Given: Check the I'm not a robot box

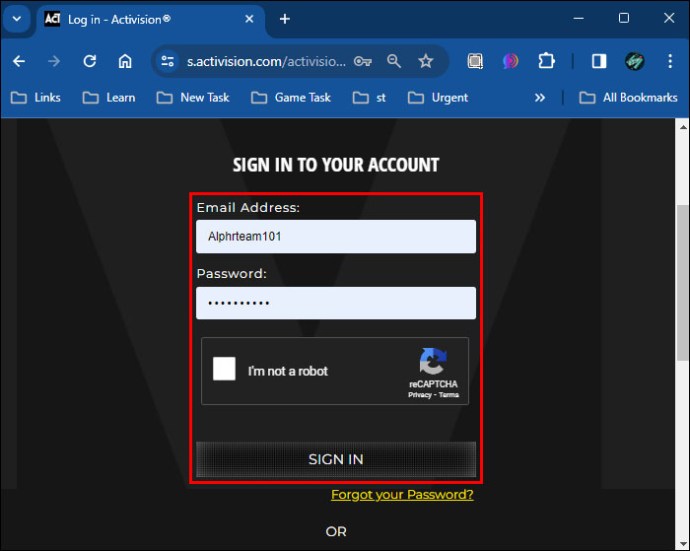Looking at the screenshot, I should (224, 369).
